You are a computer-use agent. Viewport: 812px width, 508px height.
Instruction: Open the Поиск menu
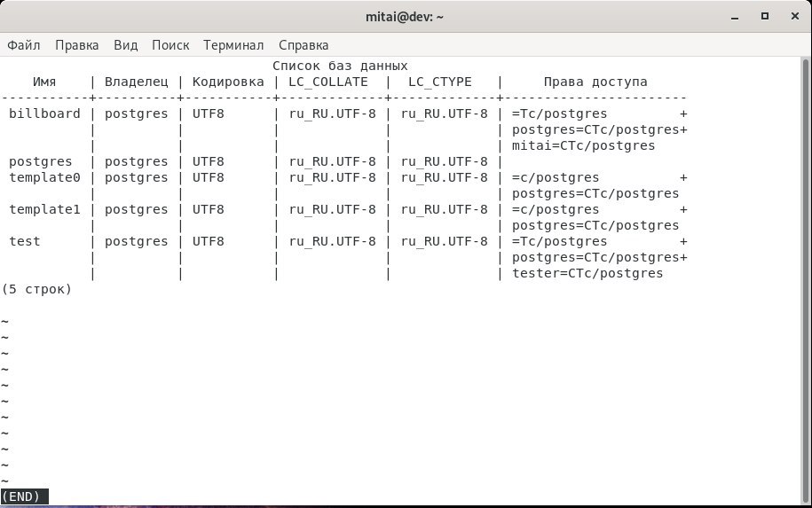[x=170, y=45]
